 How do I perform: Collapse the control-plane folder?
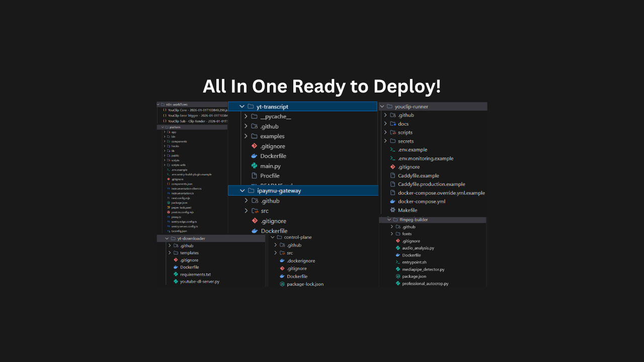(x=273, y=237)
